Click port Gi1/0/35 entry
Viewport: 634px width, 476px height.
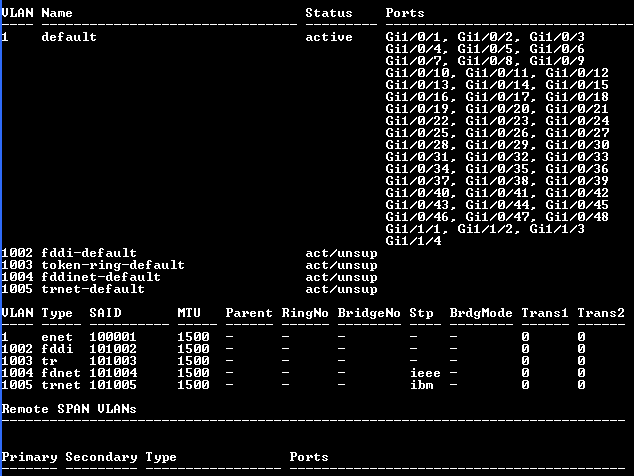click(497, 169)
